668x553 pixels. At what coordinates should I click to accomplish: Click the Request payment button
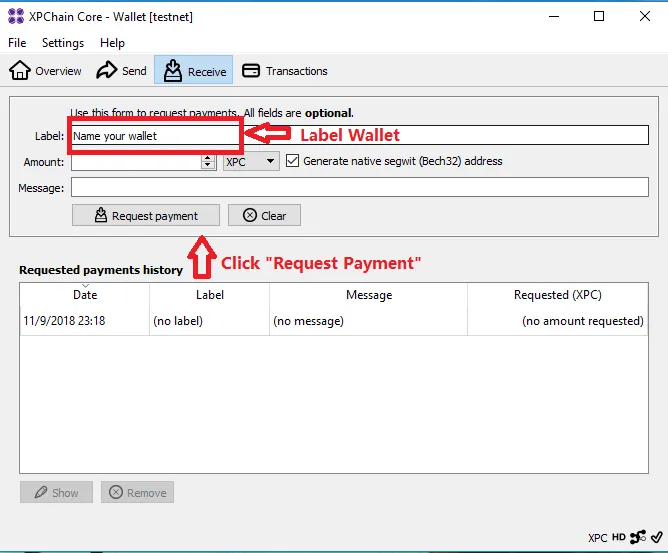(x=146, y=215)
